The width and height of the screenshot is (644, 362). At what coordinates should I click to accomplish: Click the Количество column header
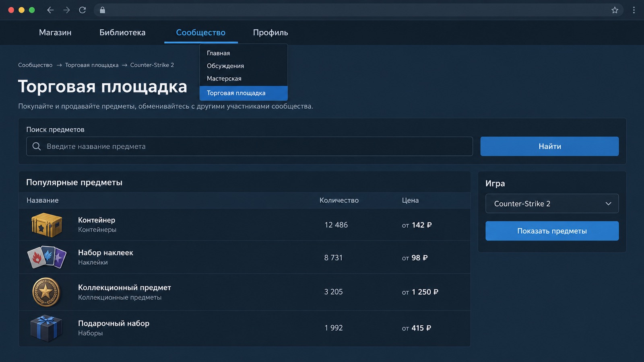(339, 200)
